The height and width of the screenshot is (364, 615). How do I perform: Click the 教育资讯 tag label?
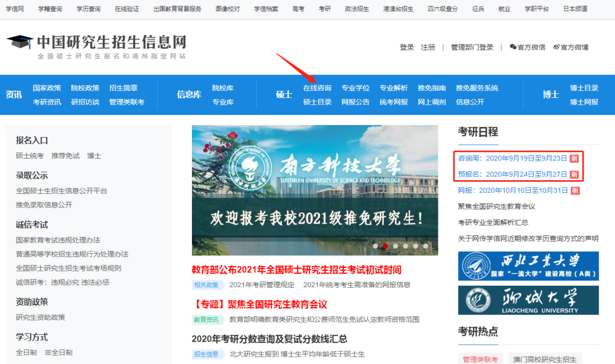click(208, 320)
